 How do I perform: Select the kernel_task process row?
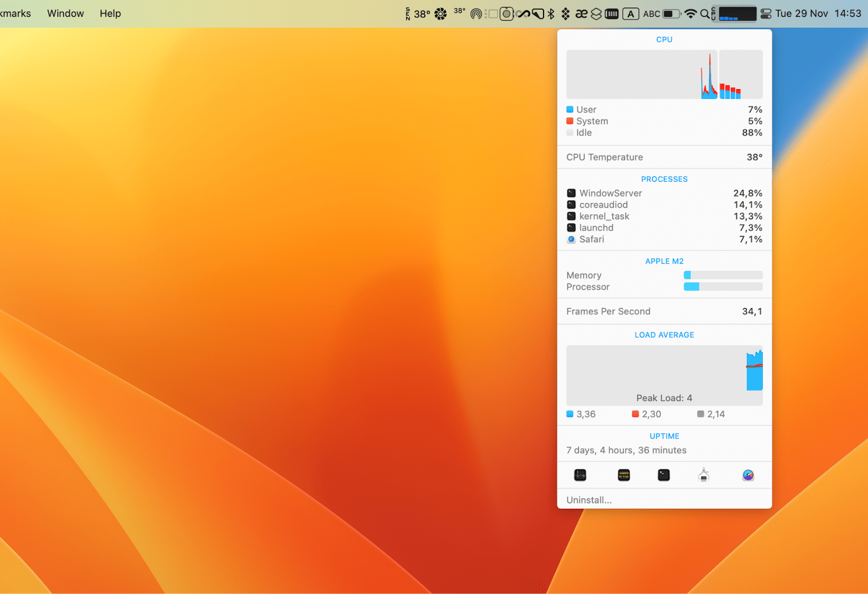point(665,216)
